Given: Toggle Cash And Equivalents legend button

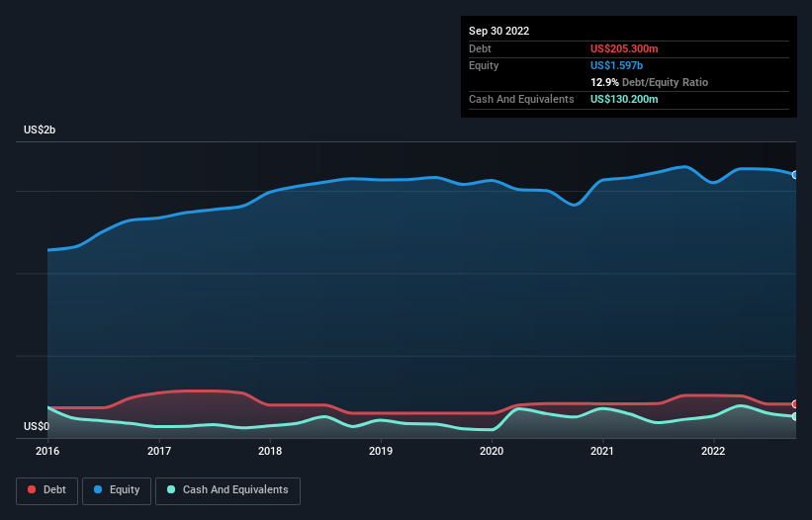Looking at the screenshot, I should [x=227, y=490].
